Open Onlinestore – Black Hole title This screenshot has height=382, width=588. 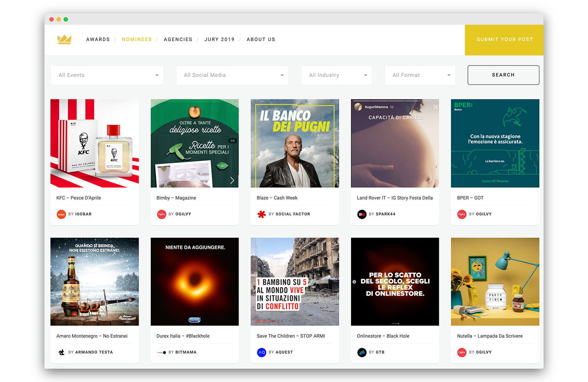(383, 336)
